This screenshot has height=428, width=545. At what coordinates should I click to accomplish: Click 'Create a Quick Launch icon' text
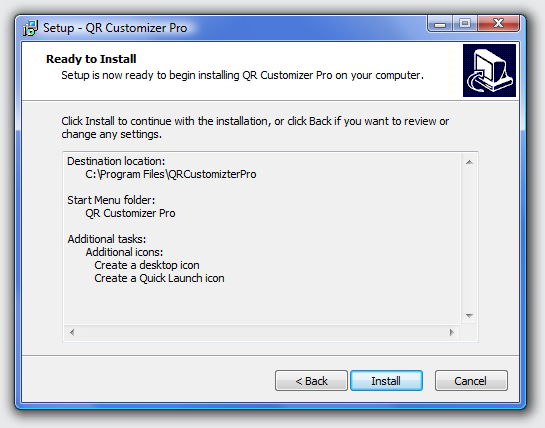(160, 278)
